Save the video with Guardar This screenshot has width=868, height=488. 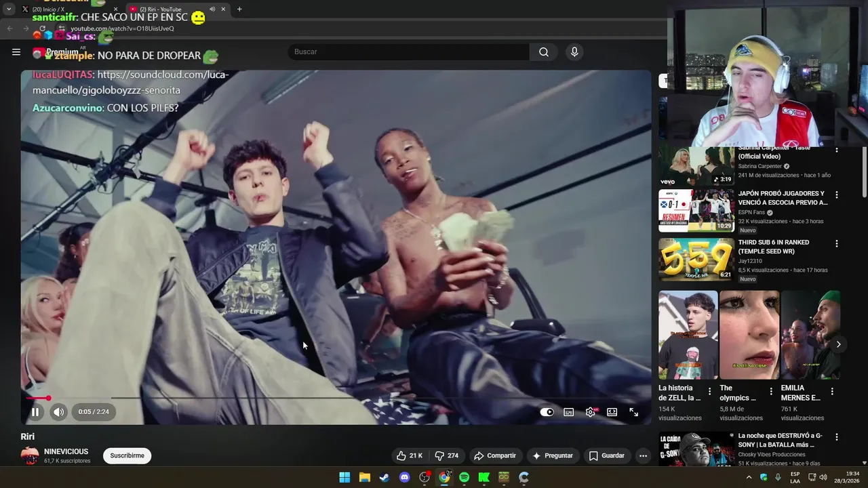pyautogui.click(x=607, y=455)
